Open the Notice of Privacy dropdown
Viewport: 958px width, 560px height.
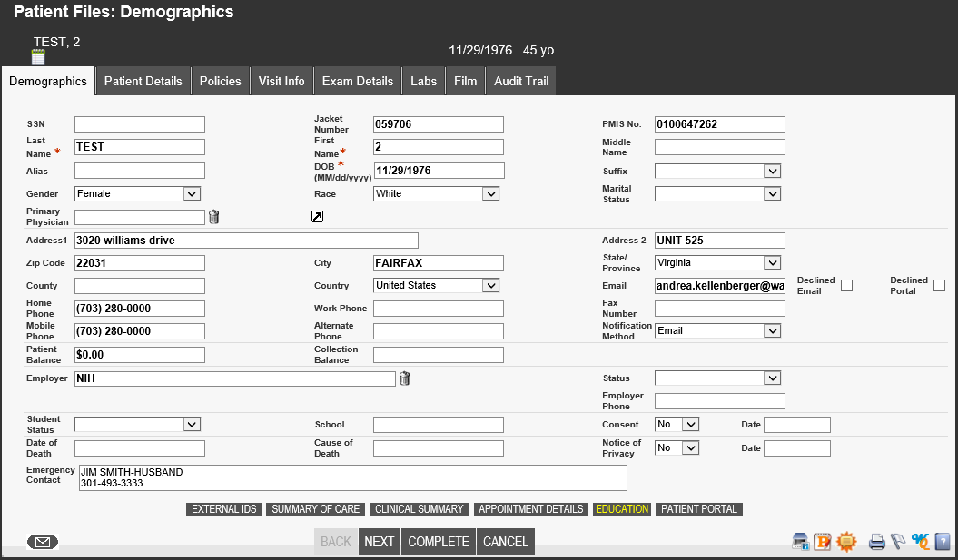pos(677,447)
